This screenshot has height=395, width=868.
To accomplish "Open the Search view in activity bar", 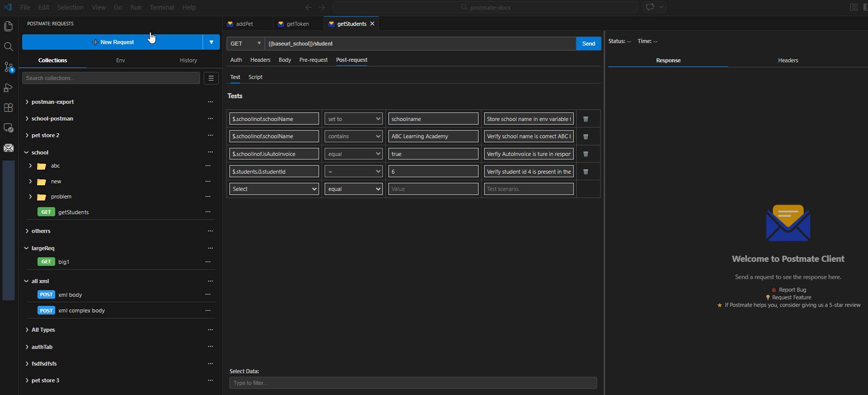I will pos(9,47).
